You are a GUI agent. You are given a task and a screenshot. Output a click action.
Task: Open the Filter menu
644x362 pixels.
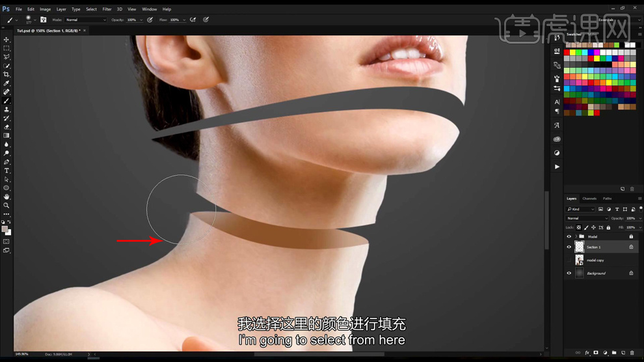(107, 9)
